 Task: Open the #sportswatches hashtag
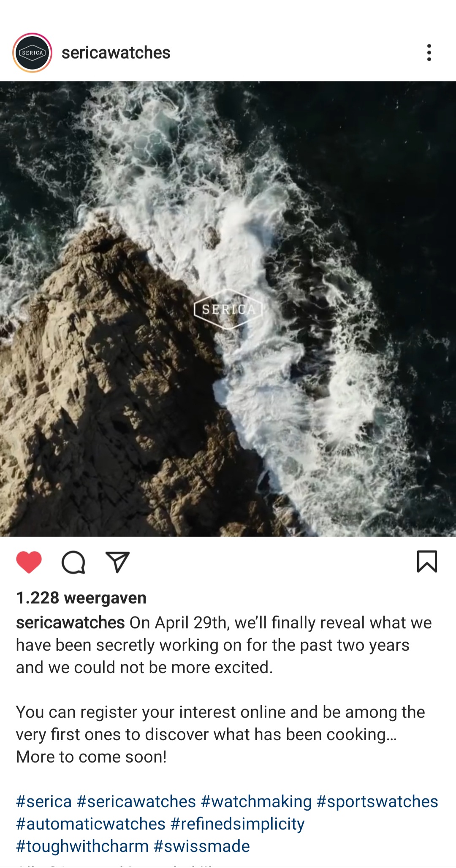[x=377, y=801]
